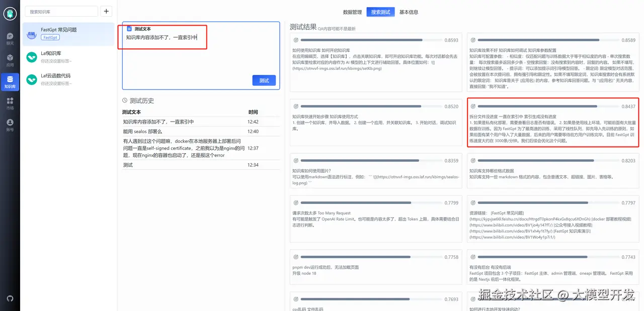The width and height of the screenshot is (644, 311).
Task: Open history row 能用 sealos 部署么
Action: [201, 131]
